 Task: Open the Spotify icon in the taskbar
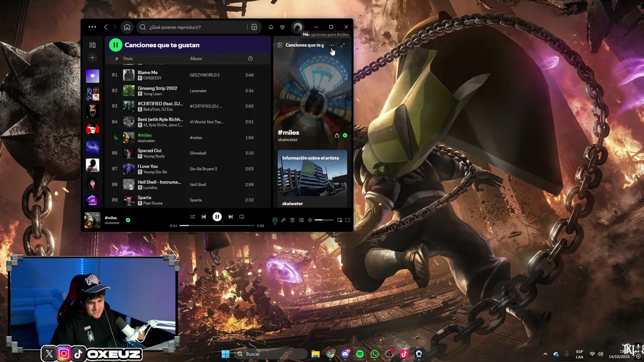coord(360,354)
